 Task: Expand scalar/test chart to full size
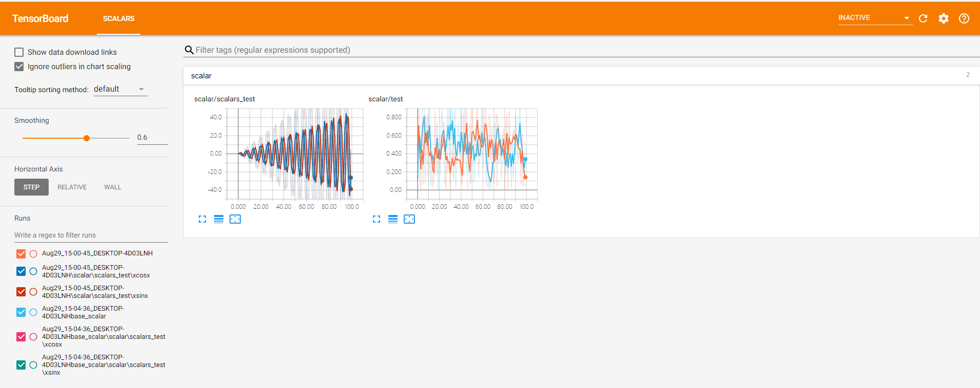[377, 219]
